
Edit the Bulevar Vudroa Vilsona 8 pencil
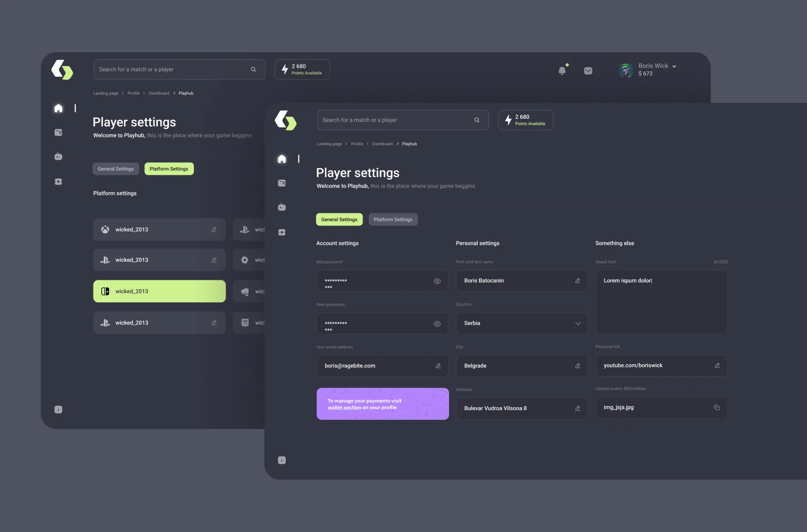578,408
